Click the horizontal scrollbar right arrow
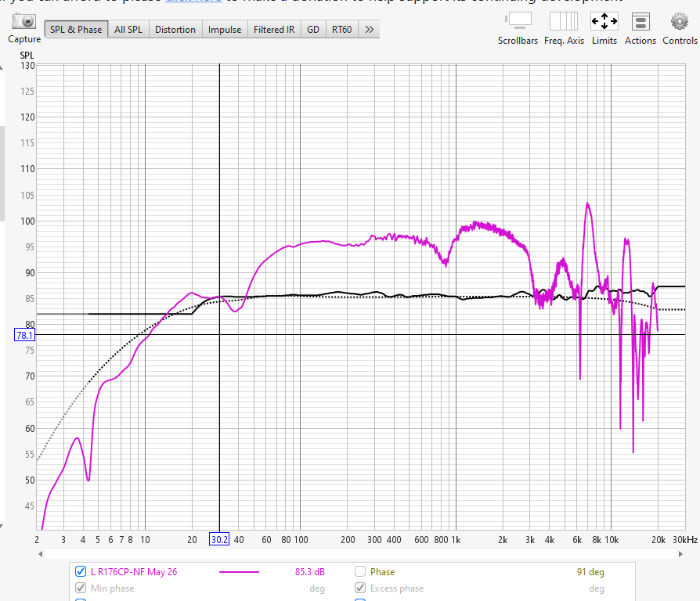Screen dimensions: 700x601 click(679, 553)
